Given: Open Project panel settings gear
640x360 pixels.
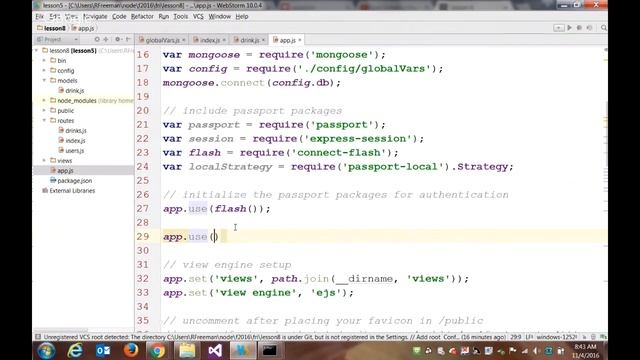Looking at the screenshot, I should (x=118, y=40).
